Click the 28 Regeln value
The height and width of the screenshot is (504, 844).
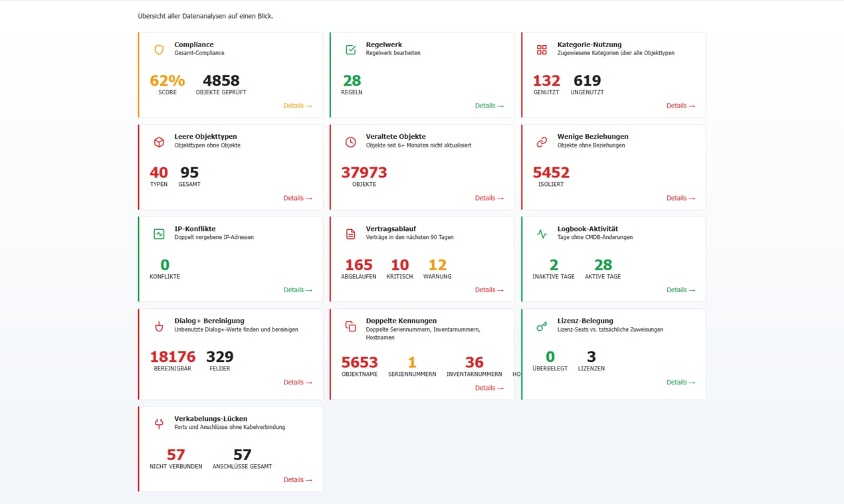click(x=352, y=80)
